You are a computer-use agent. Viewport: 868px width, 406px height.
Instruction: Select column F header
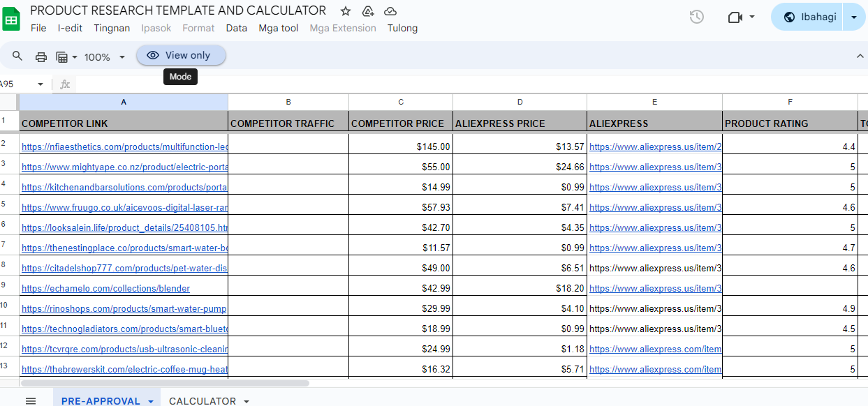tap(790, 102)
